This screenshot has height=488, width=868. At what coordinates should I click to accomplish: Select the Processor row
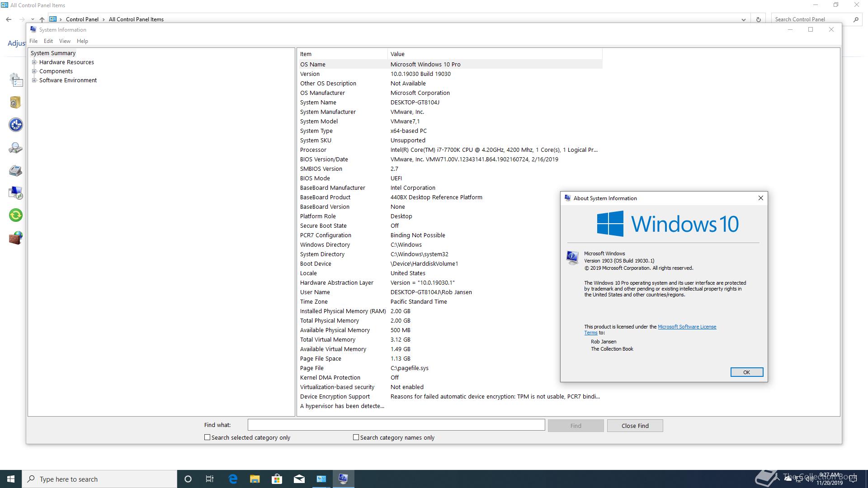[x=450, y=150]
